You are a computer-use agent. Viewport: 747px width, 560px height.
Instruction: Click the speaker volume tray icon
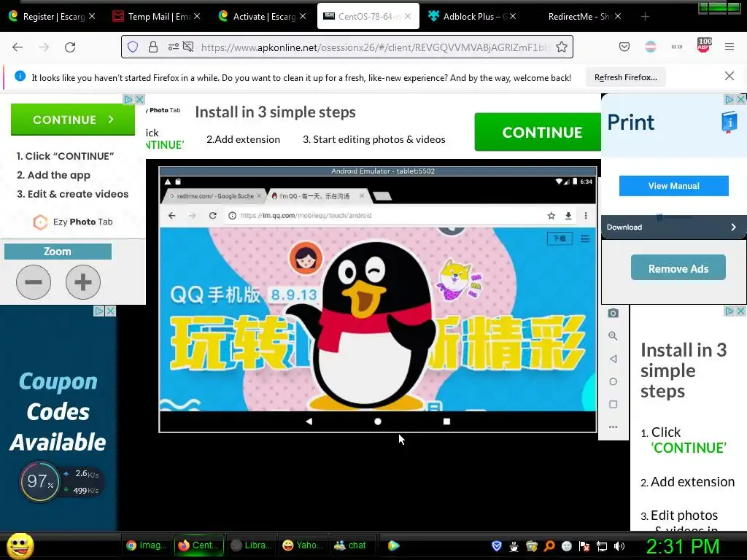click(x=619, y=546)
